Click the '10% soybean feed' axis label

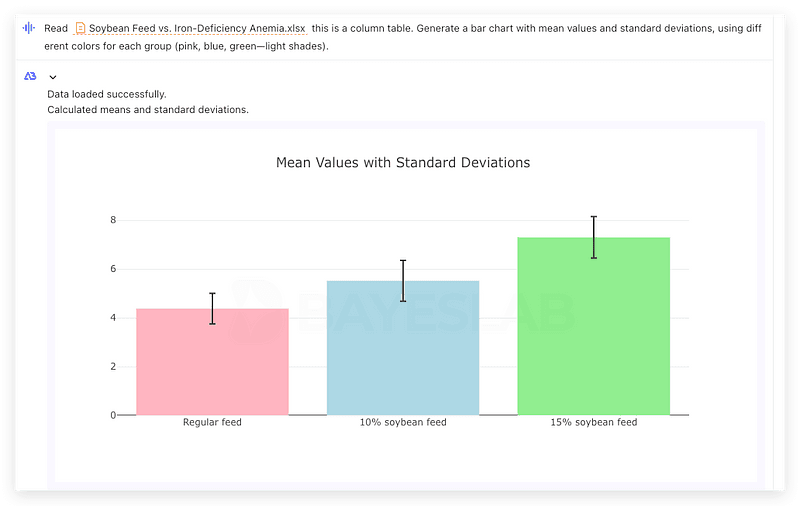pyautogui.click(x=403, y=422)
